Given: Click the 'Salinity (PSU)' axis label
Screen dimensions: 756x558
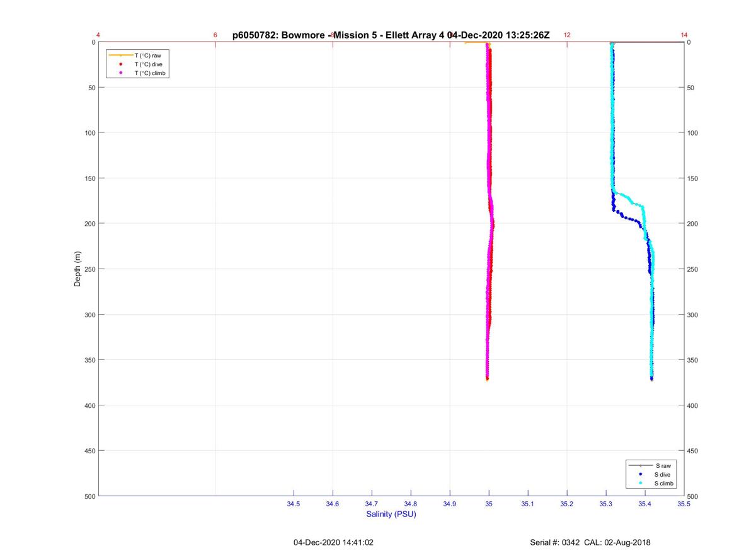Looking at the screenshot, I should pyautogui.click(x=391, y=514).
